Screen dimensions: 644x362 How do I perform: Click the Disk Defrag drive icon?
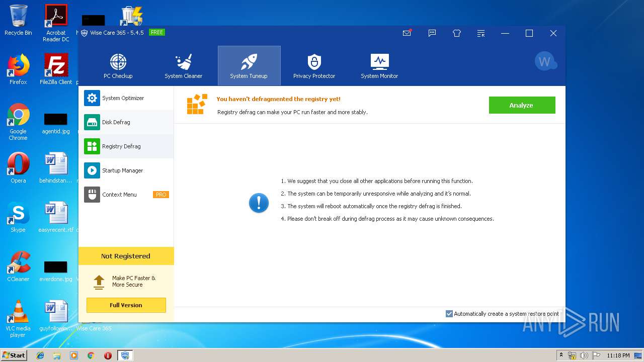[x=92, y=122]
